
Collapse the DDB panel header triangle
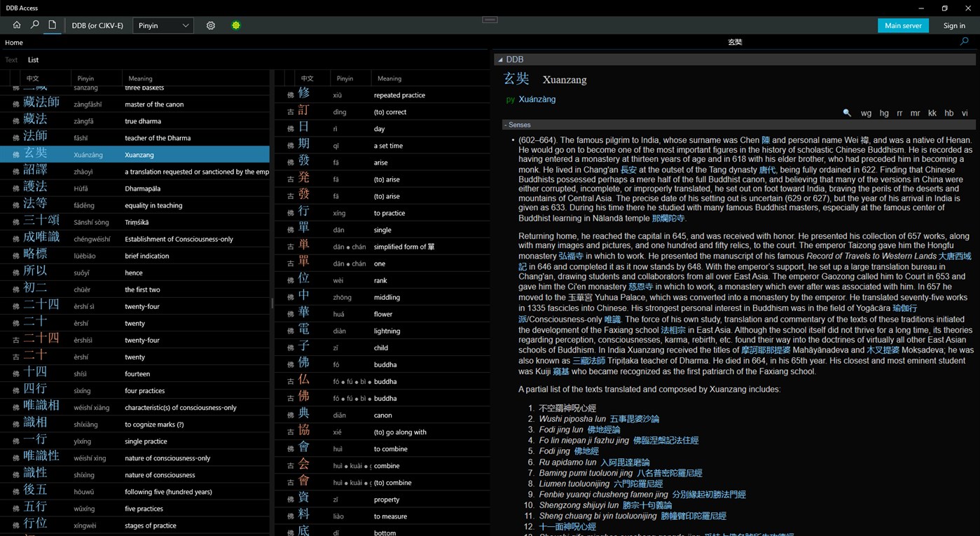tap(500, 60)
